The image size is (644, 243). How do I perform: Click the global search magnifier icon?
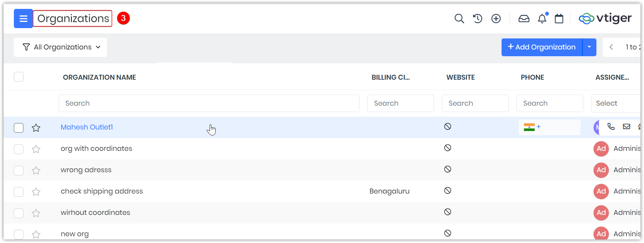click(x=459, y=19)
